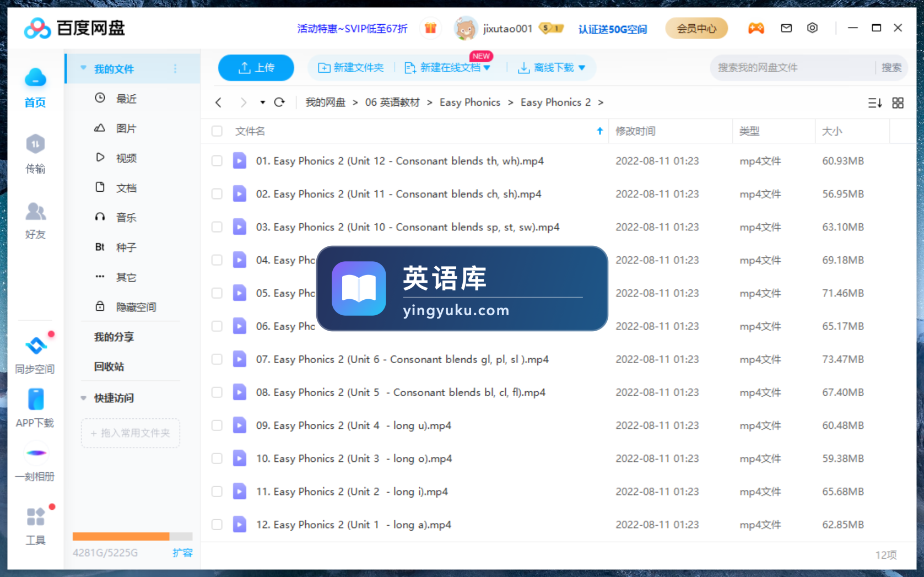The width and height of the screenshot is (924, 577).
Task: Click the video icon of file 01 Unit 12
Action: tap(240, 161)
